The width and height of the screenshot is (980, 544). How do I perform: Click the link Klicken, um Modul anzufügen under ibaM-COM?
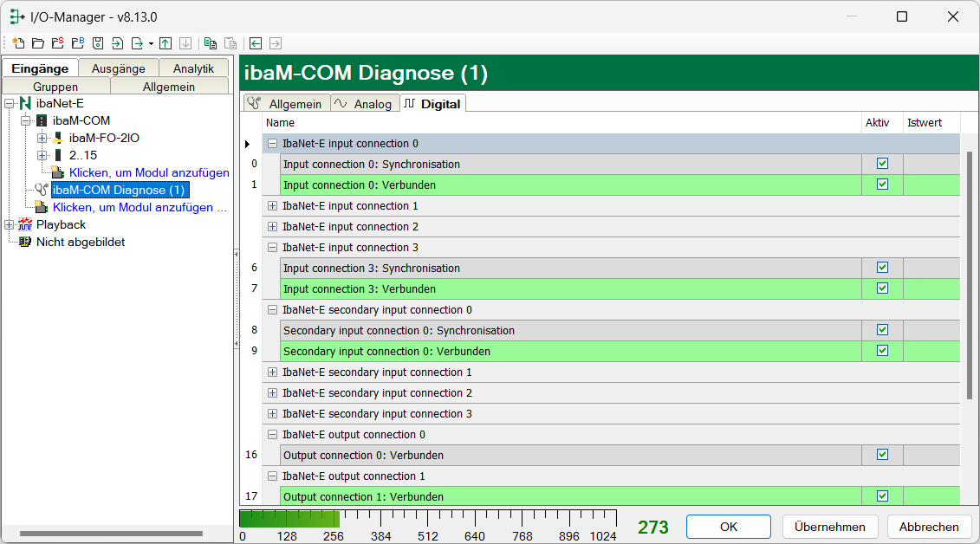click(149, 172)
